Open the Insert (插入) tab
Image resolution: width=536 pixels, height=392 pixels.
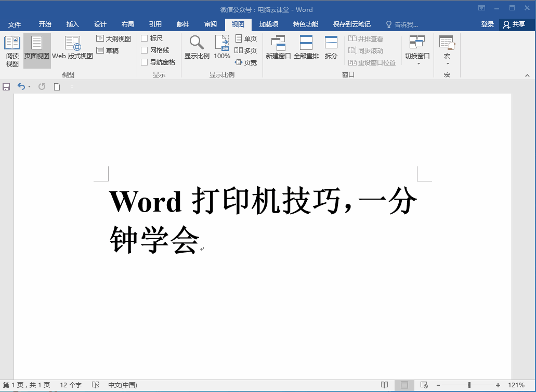tap(72, 24)
